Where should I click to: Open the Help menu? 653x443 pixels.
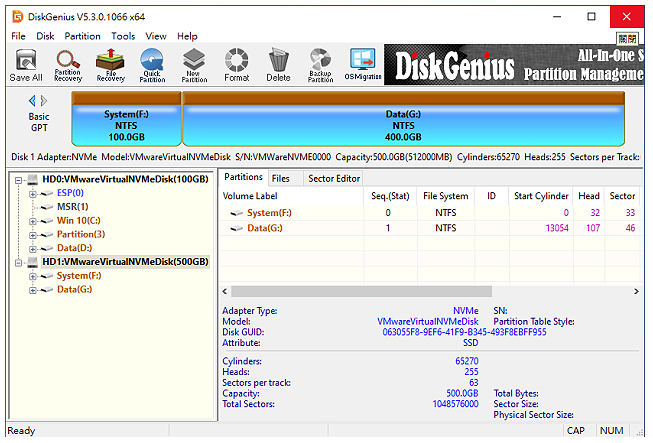(187, 36)
